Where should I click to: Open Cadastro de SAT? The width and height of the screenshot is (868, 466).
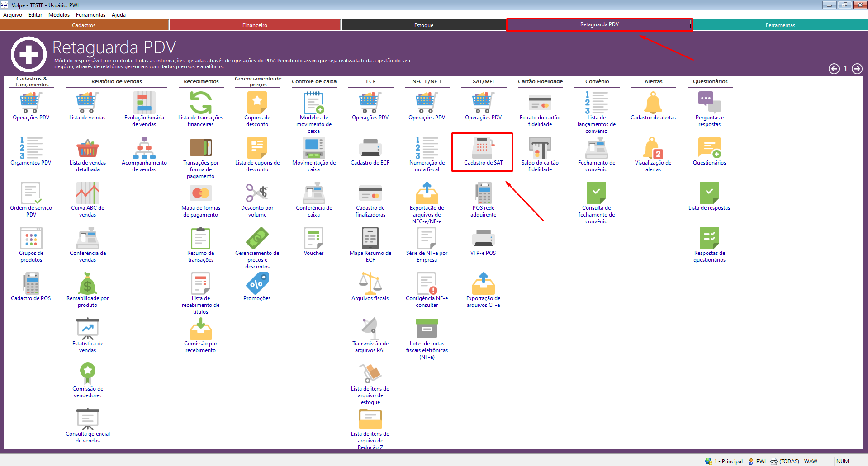pos(484,151)
